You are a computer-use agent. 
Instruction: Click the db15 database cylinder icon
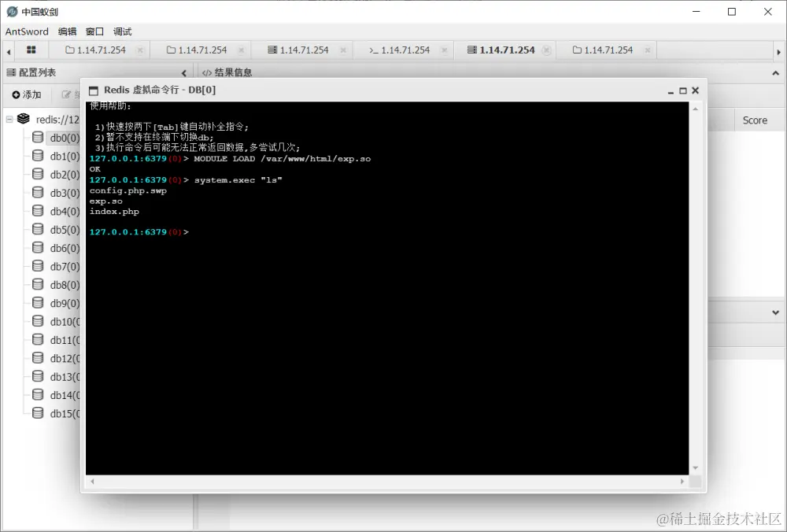click(38, 413)
